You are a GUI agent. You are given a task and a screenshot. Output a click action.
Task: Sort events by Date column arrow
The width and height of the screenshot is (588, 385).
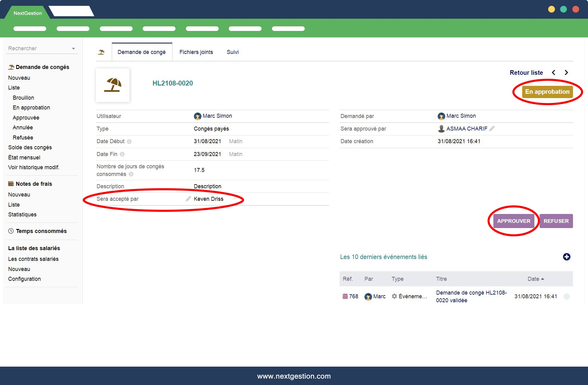pyautogui.click(x=543, y=279)
